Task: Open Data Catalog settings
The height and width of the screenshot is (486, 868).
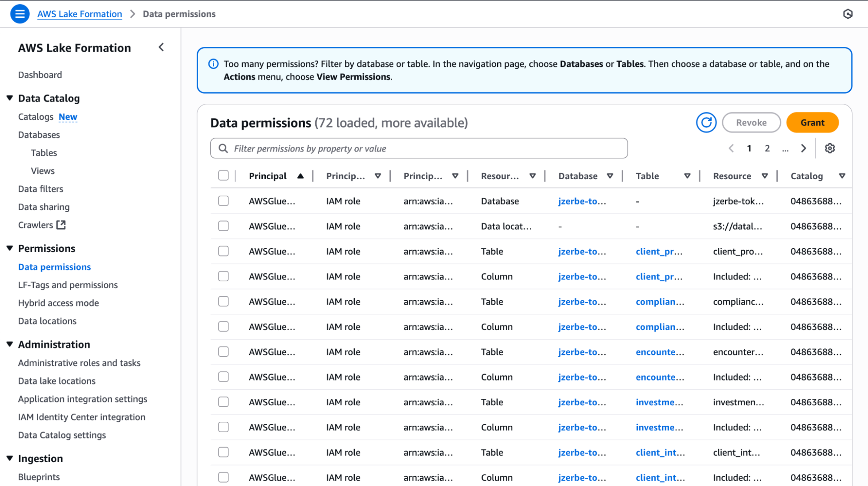Action: click(62, 435)
